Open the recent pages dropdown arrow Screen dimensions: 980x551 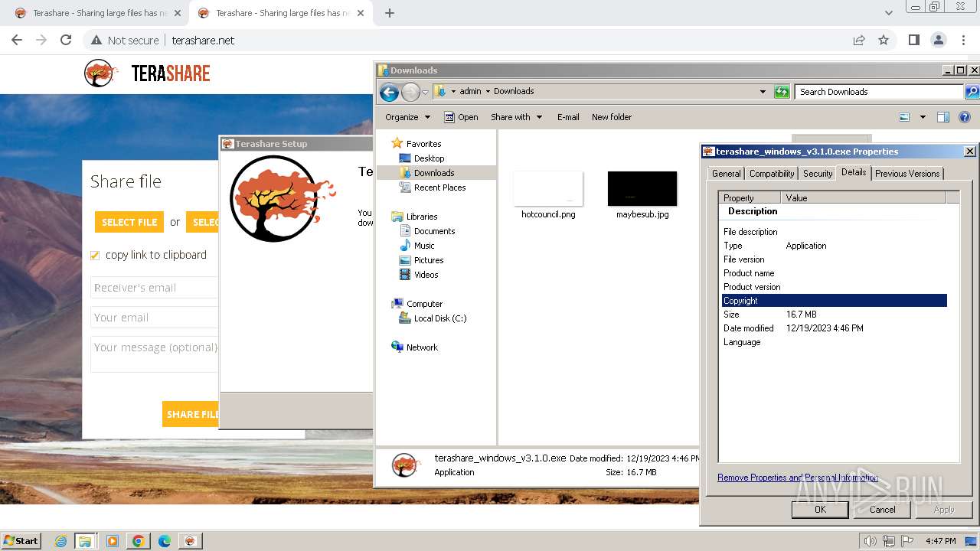pos(425,93)
